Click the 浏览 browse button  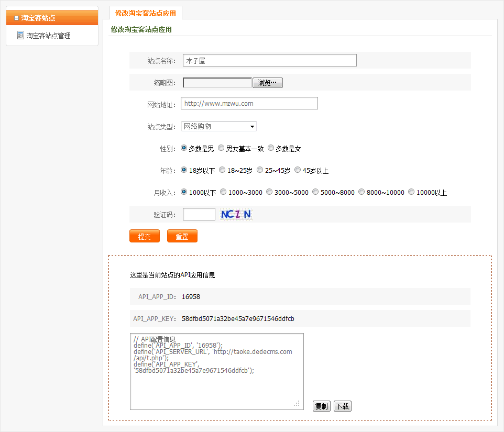[267, 83]
